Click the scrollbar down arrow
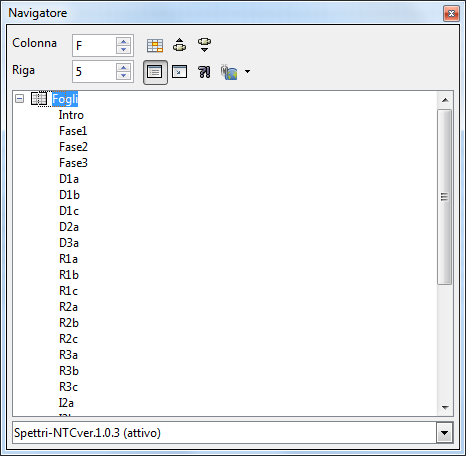Image resolution: width=466 pixels, height=456 pixels. point(445,408)
